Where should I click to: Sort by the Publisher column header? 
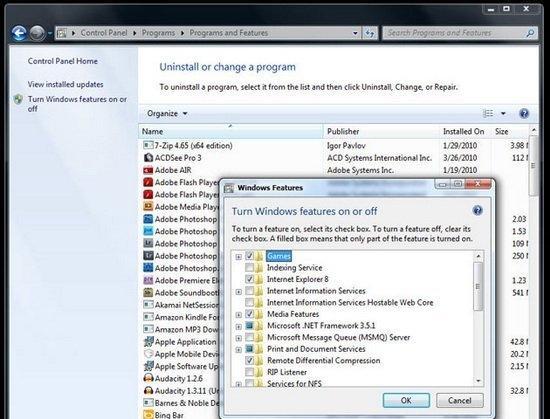(x=381, y=131)
